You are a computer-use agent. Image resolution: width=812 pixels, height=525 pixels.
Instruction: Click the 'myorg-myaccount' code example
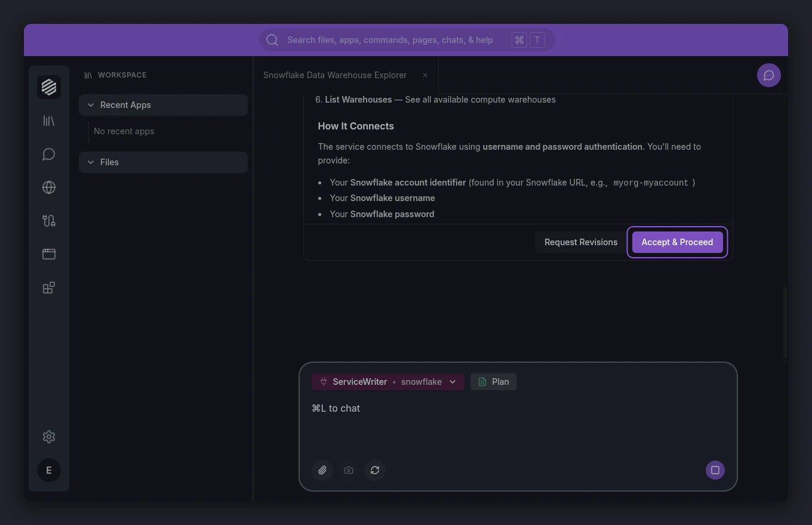click(x=651, y=183)
